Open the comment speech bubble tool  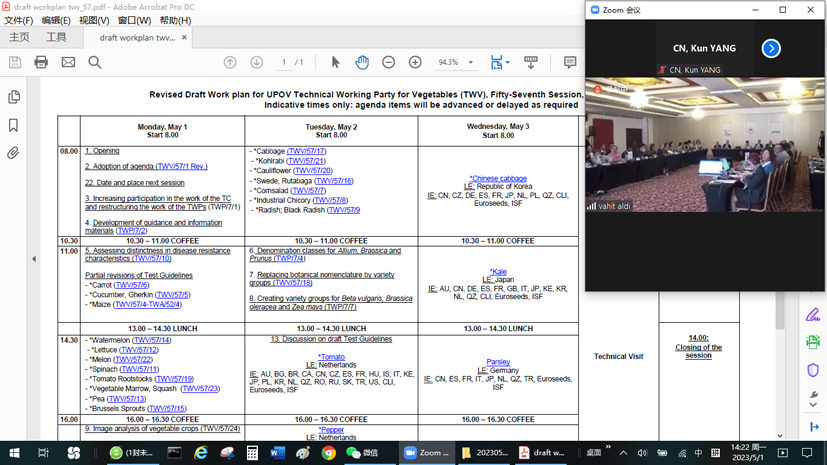tap(570, 62)
